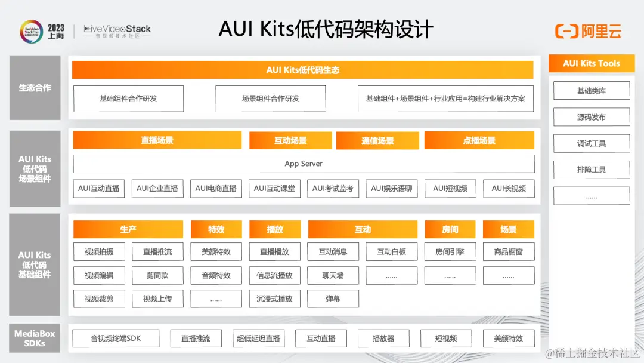Screen dimensions: 644x363
Task: Click the '点播场景' orange header
Action: [479, 140]
